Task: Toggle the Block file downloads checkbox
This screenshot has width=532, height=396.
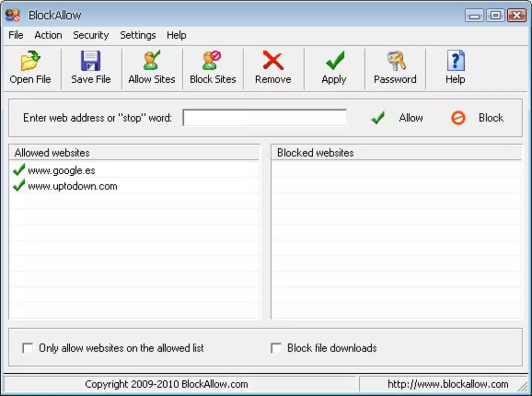Action: pos(276,348)
